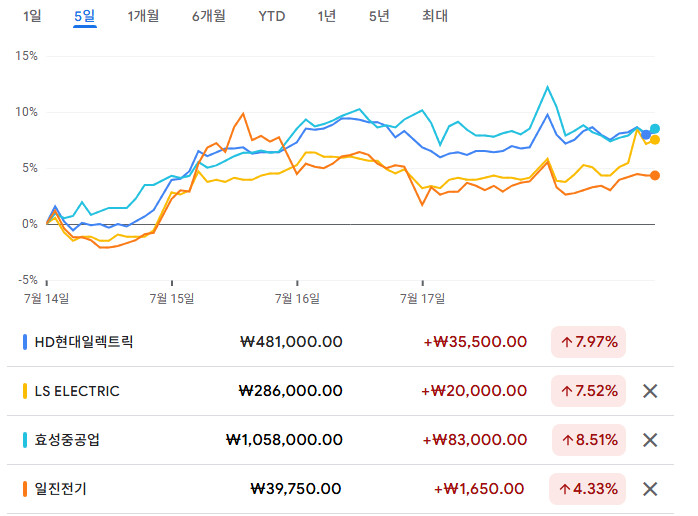Click the orange 일진전기 endpoint dot on chart
The height and width of the screenshot is (516, 698).
pos(655,175)
